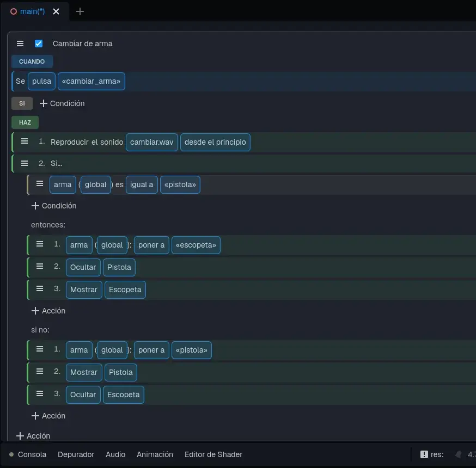The height and width of the screenshot is (468, 476).
Task: Edit the «cambiar_arma» input action
Action: pos(91,81)
